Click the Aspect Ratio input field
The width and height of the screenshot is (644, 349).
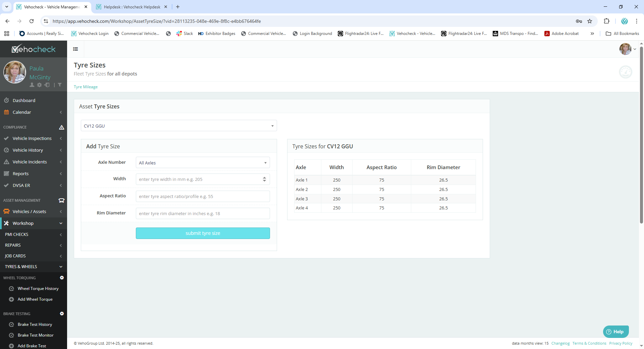click(203, 196)
